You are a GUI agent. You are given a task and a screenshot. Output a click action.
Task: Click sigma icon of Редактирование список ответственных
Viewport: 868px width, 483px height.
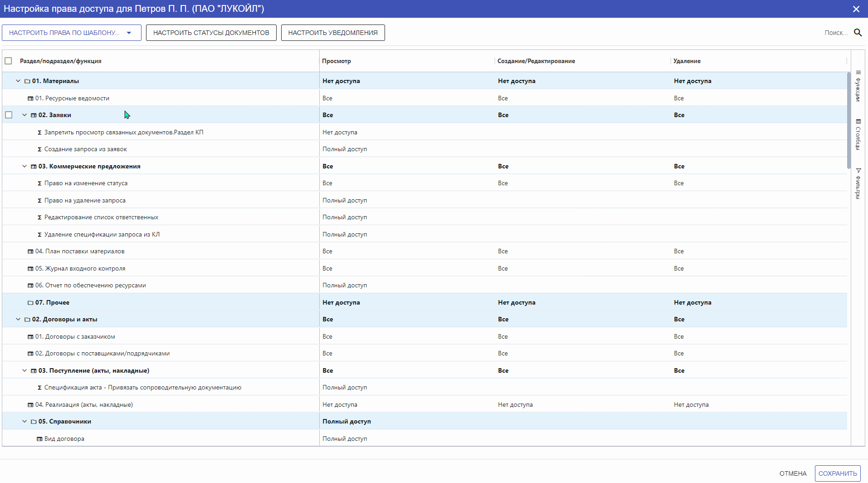(x=39, y=217)
